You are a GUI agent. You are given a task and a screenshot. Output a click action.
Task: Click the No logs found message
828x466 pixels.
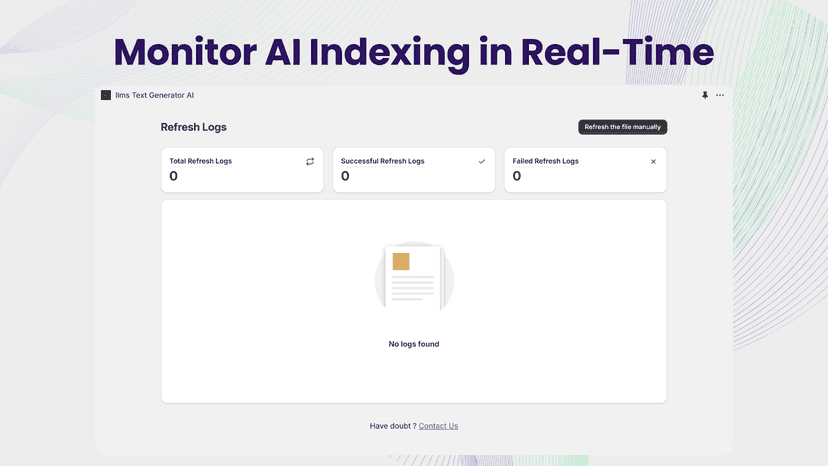[x=414, y=344]
